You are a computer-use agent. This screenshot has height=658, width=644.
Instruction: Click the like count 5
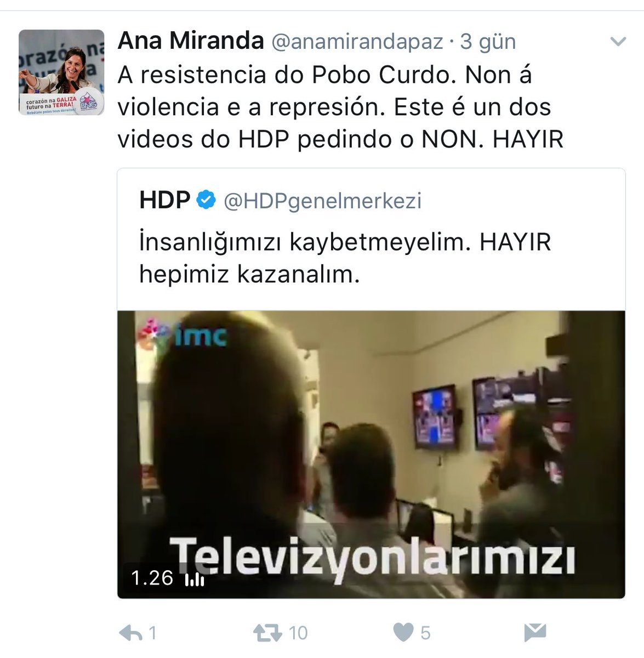click(x=425, y=633)
